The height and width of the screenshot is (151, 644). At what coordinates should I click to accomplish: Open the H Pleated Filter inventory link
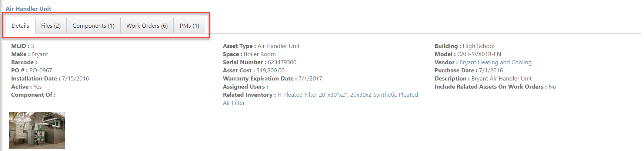[313, 95]
